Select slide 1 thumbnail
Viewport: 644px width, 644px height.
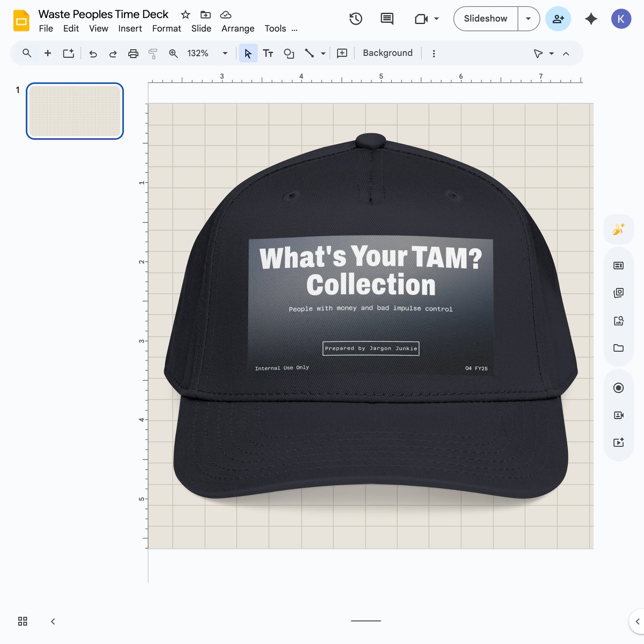(x=74, y=111)
